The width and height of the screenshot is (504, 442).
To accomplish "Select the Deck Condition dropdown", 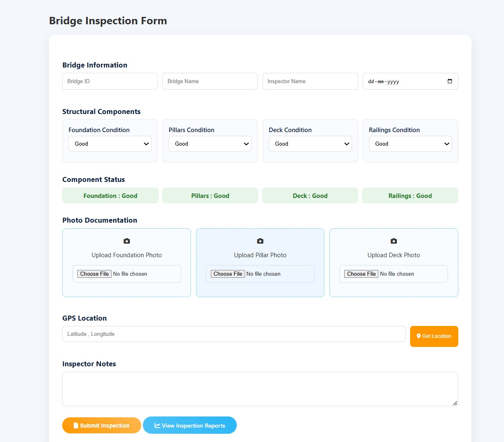I will [x=310, y=144].
